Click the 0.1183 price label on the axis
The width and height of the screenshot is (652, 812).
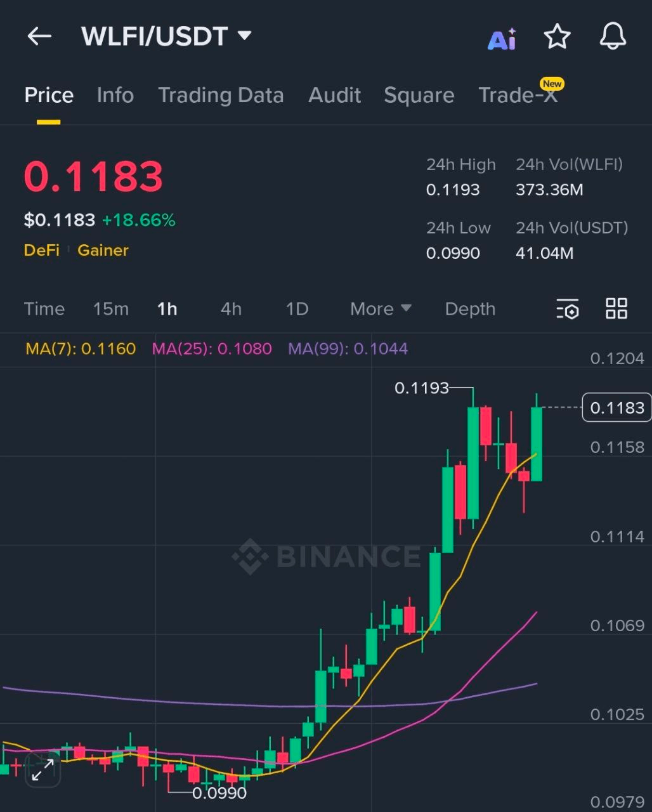point(616,408)
